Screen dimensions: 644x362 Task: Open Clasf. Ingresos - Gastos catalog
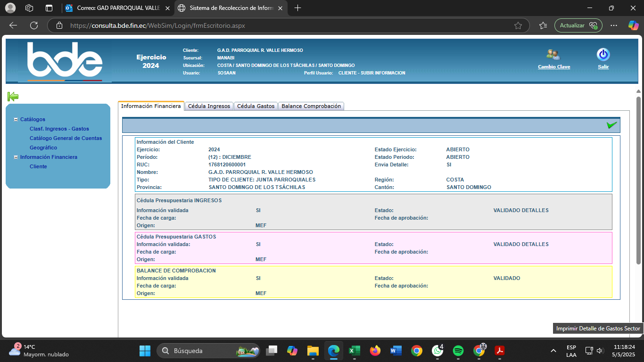pyautogui.click(x=59, y=129)
